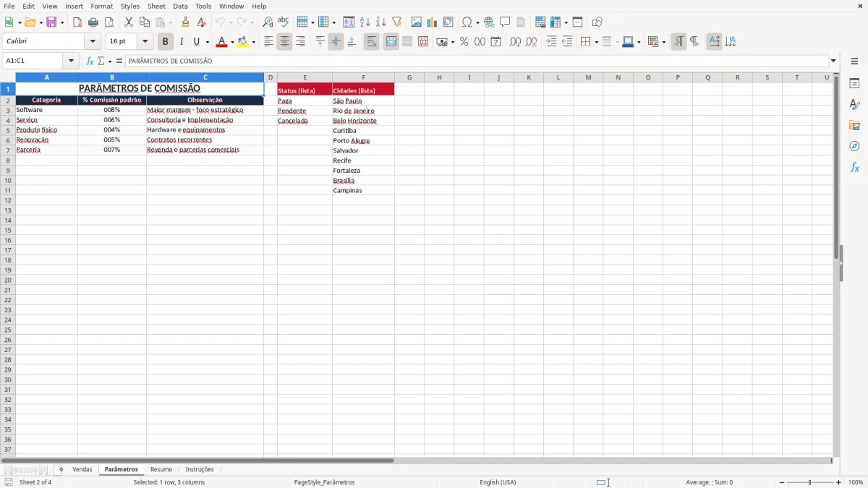868x488 pixels.
Task: Expand the Name Box dropdown
Action: 71,61
